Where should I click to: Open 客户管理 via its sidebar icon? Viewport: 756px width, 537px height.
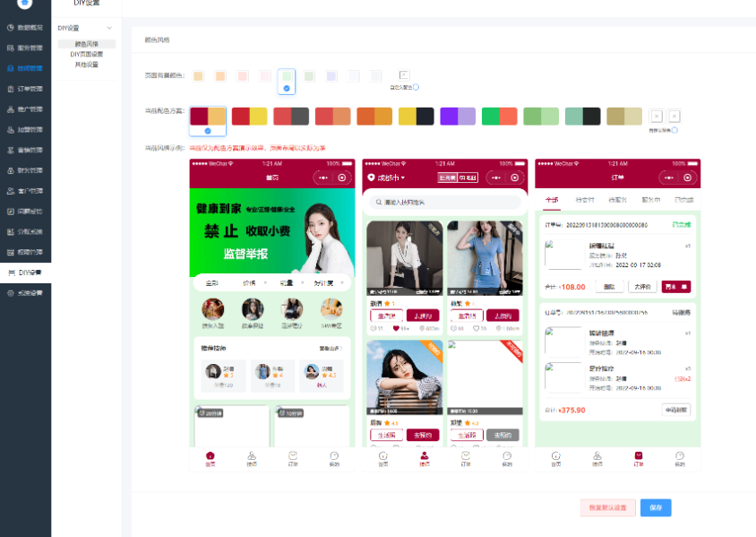10,191
